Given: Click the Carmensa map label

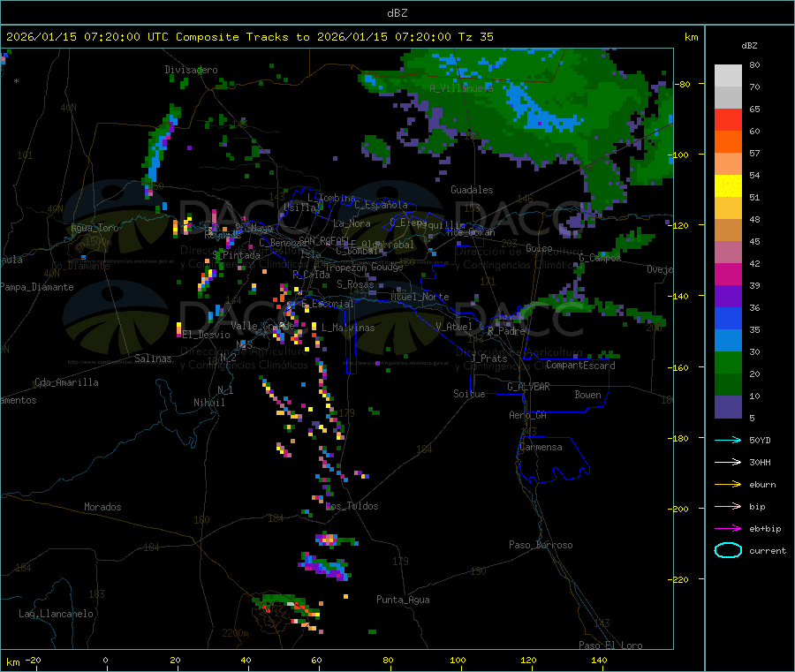Looking at the screenshot, I should [541, 448].
